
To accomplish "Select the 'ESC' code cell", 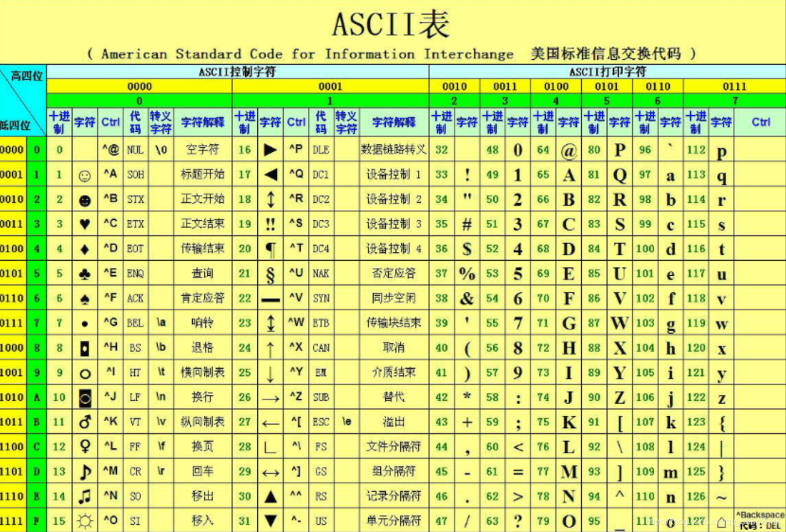I will [321, 422].
